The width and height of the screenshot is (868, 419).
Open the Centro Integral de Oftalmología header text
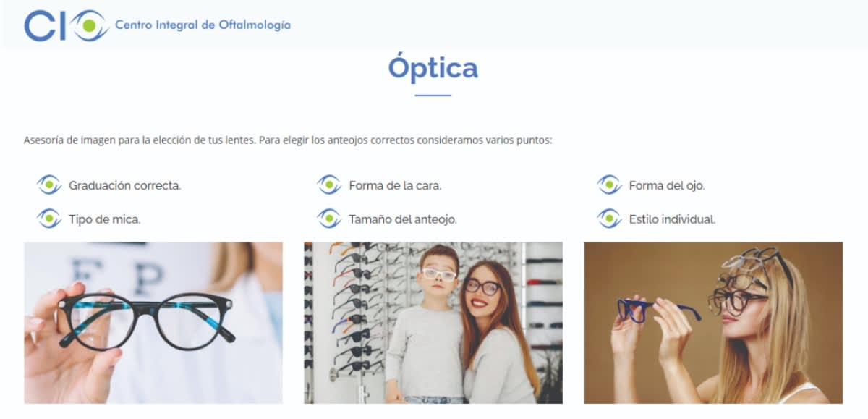(203, 25)
